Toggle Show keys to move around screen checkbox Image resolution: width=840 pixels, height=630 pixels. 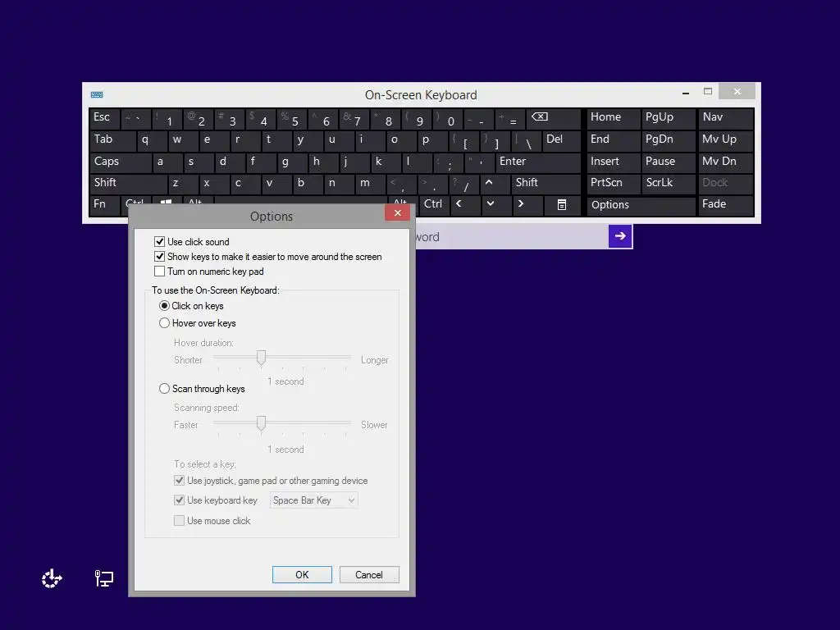click(160, 257)
